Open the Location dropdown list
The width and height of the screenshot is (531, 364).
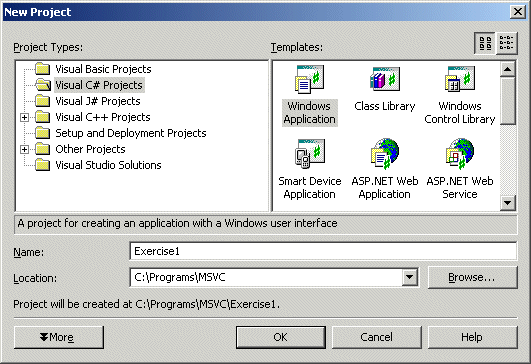coord(409,277)
